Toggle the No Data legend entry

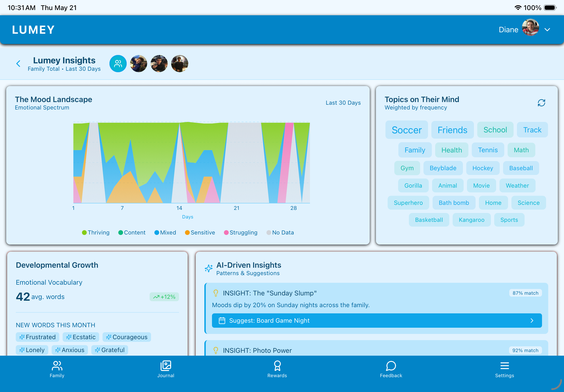point(280,233)
